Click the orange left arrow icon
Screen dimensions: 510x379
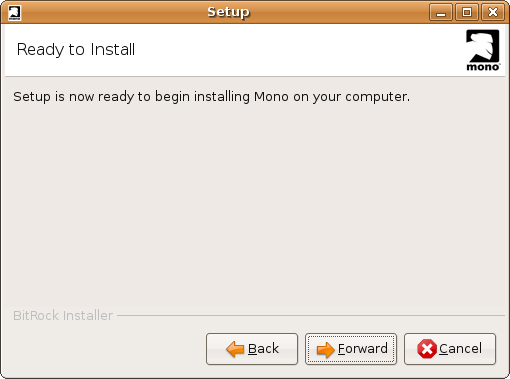pyautogui.click(x=235, y=349)
